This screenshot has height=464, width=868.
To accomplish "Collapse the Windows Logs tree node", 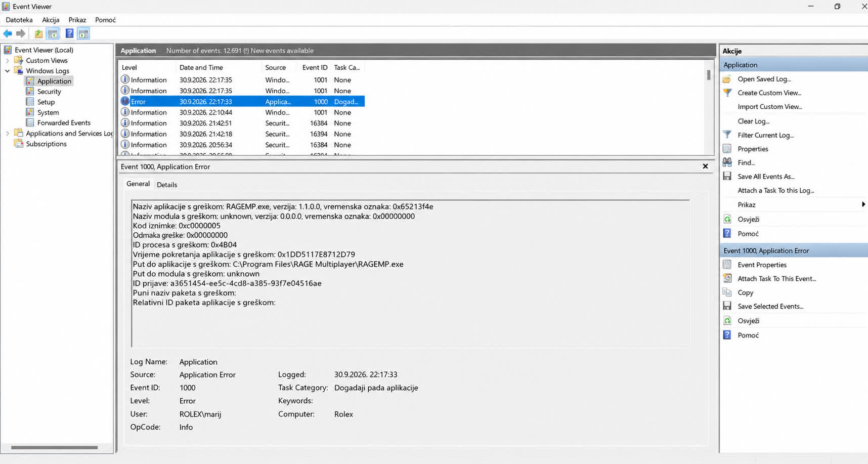I will pyautogui.click(x=8, y=71).
